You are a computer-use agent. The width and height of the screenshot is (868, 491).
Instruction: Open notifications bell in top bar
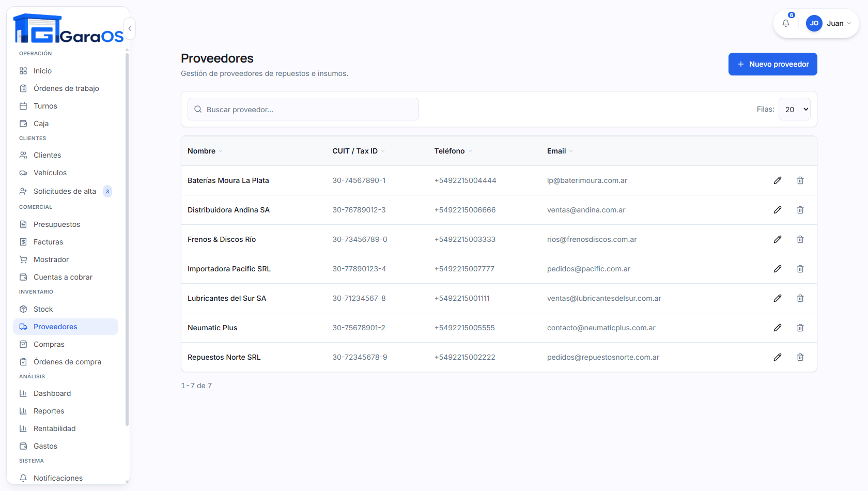pos(786,23)
